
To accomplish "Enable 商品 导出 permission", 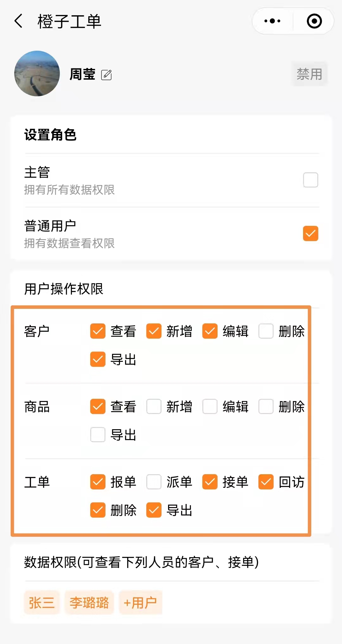I will [98, 435].
